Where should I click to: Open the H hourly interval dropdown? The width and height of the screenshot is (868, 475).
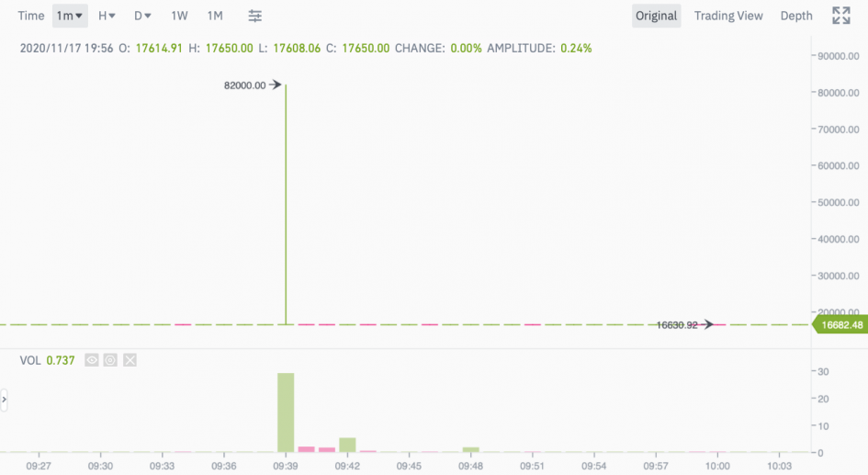(x=107, y=16)
